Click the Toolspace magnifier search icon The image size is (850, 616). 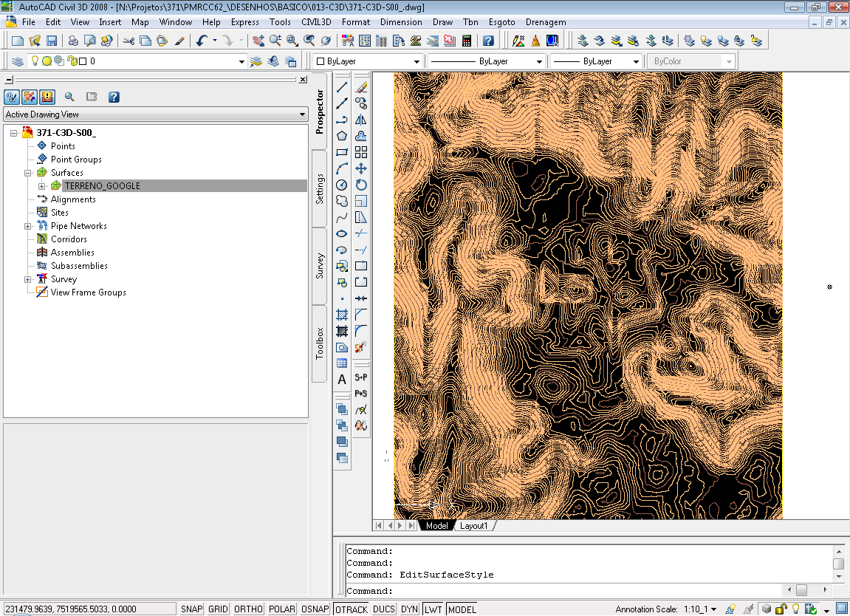tap(69, 97)
